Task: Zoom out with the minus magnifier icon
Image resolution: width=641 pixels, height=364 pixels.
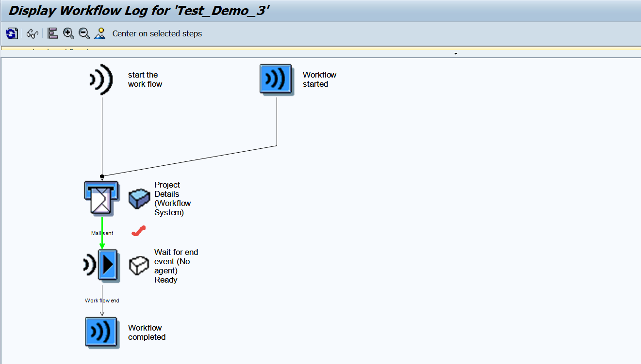Action: coord(84,33)
